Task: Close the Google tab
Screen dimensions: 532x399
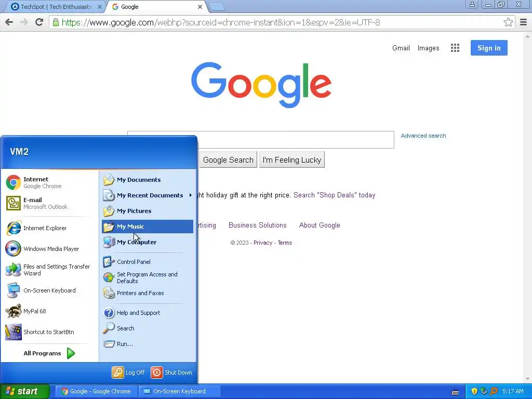Action: 200,6
